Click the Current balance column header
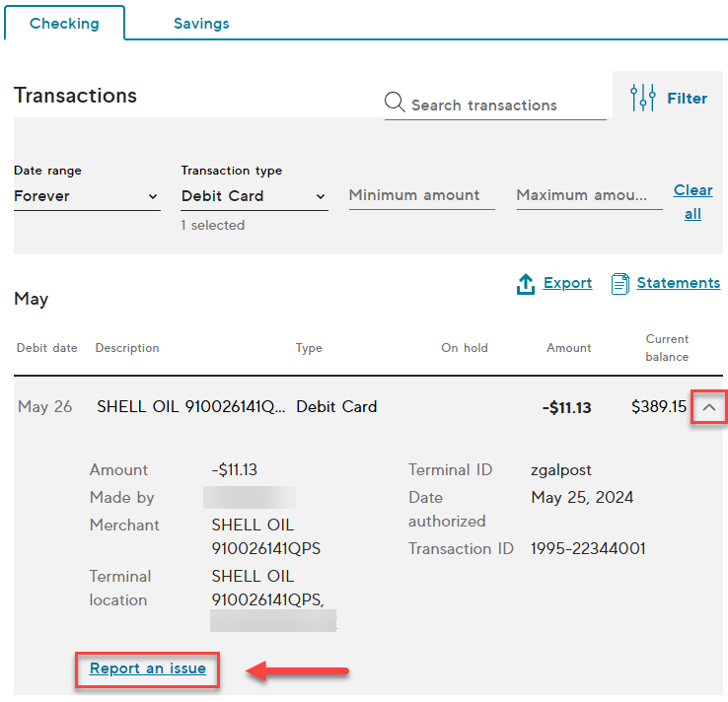The height and width of the screenshot is (702, 728). (667, 347)
